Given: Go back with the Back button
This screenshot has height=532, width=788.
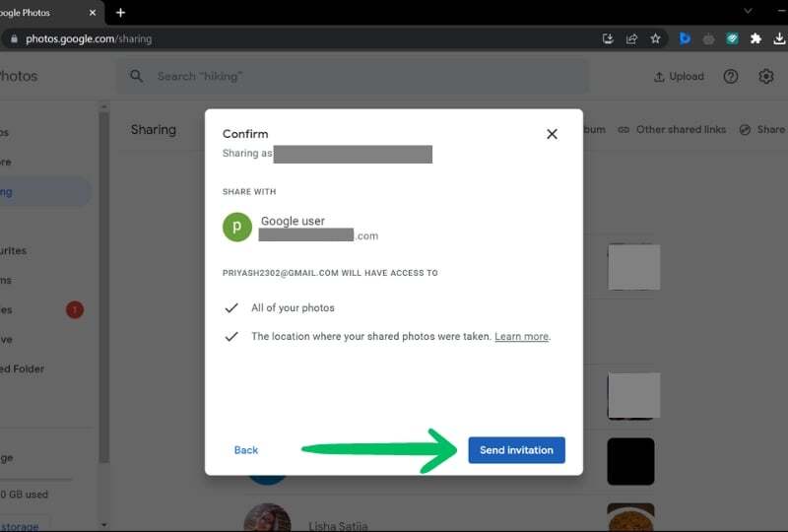Looking at the screenshot, I should point(245,450).
